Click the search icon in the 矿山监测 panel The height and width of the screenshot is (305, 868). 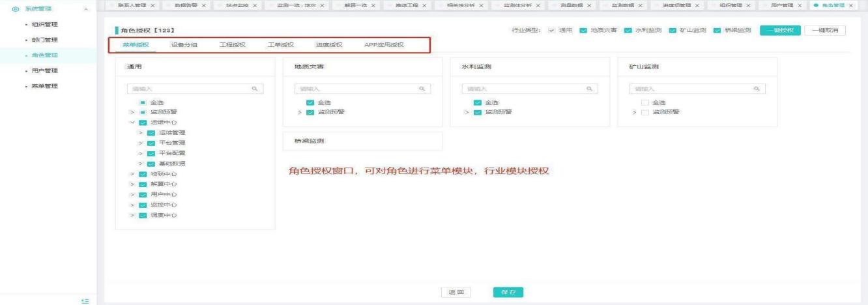pyautogui.click(x=757, y=89)
